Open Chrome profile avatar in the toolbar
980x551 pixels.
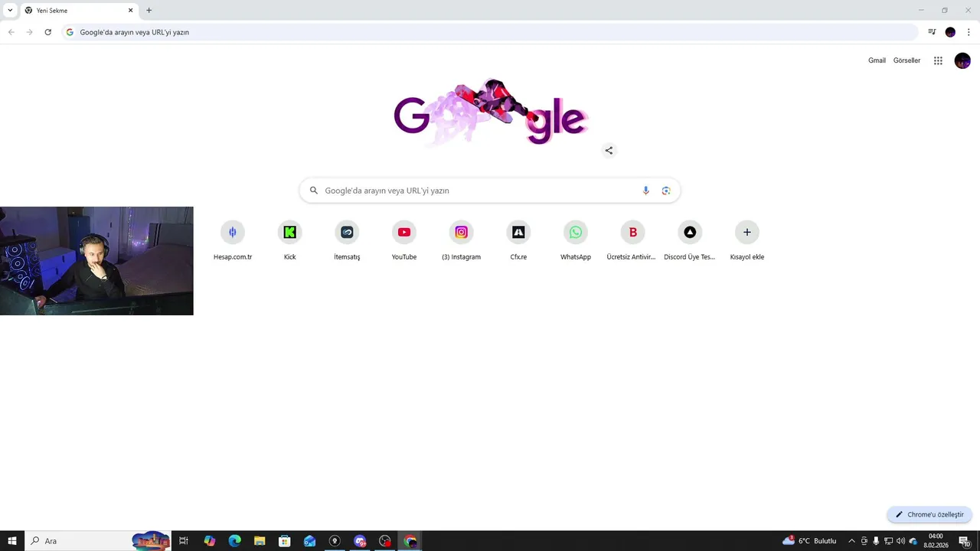point(950,32)
